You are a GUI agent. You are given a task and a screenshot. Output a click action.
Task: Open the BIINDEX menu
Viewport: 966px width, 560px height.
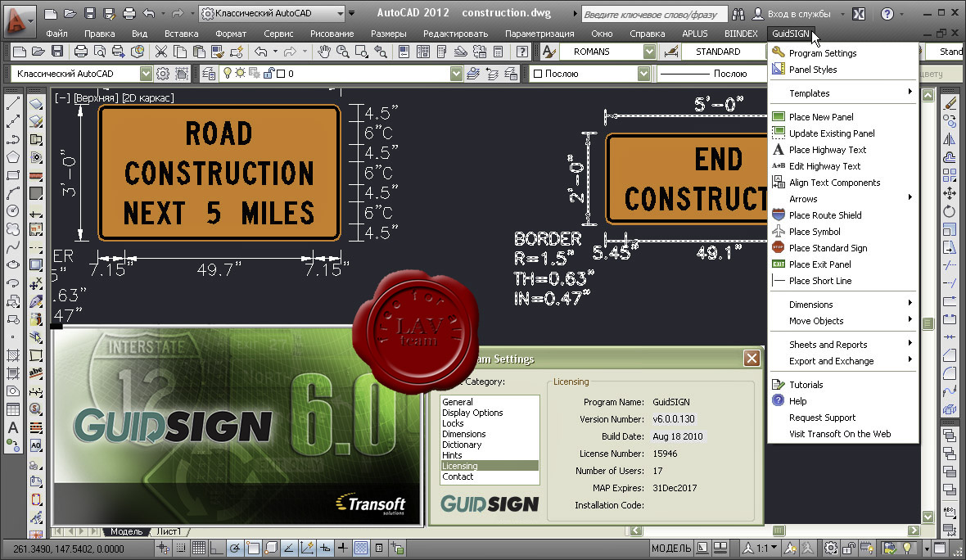pyautogui.click(x=741, y=34)
